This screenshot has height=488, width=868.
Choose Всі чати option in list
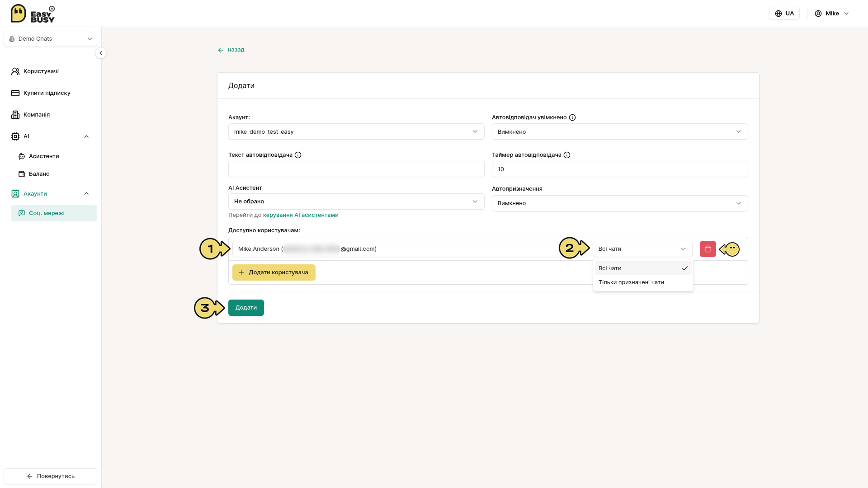643,268
